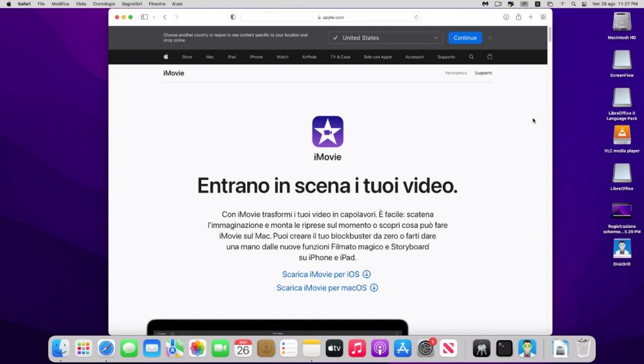The image size is (644, 364).
Task: Click the download arrow beside Scarica iMovie per macOS
Action: [374, 288]
